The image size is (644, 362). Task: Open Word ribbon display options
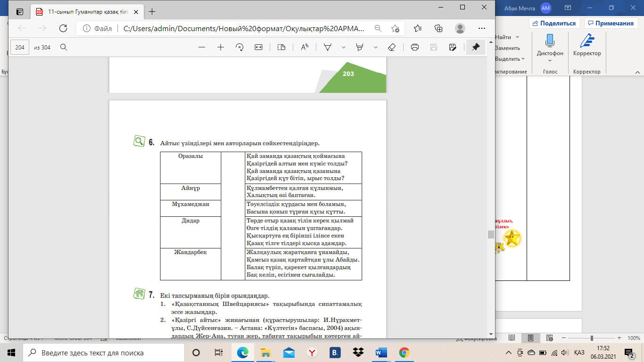pos(568,8)
